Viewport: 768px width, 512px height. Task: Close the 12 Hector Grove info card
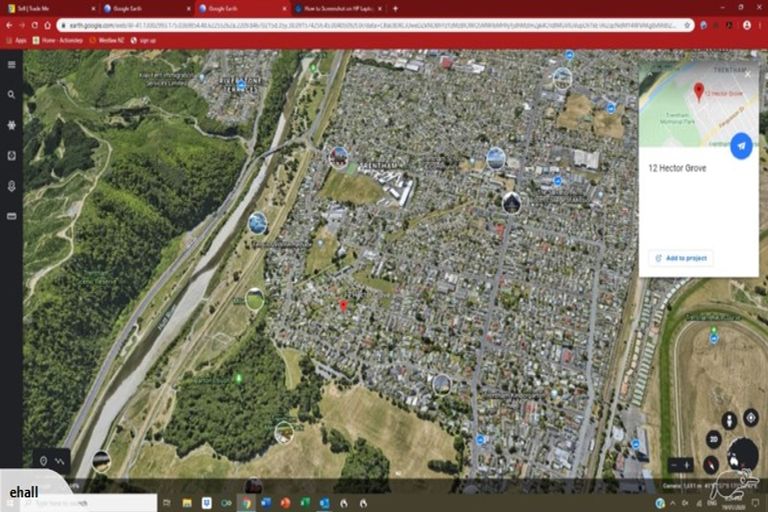(747, 73)
